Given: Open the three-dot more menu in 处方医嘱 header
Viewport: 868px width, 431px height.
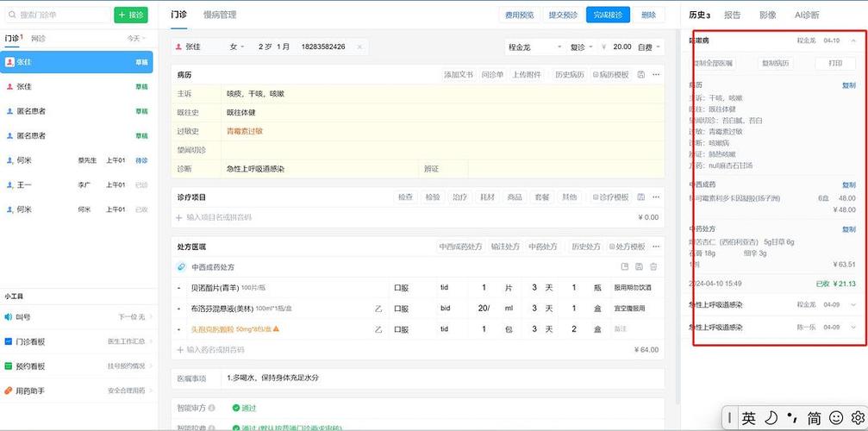Looking at the screenshot, I should (x=656, y=247).
